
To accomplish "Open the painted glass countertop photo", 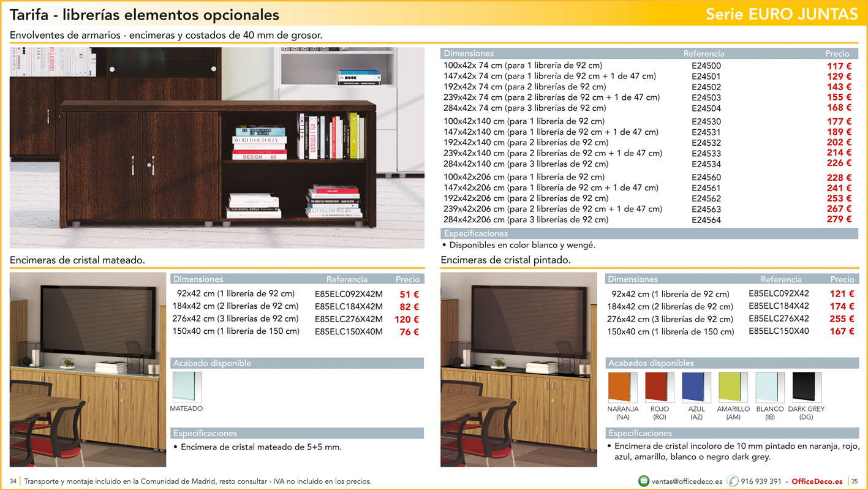I will (518, 369).
